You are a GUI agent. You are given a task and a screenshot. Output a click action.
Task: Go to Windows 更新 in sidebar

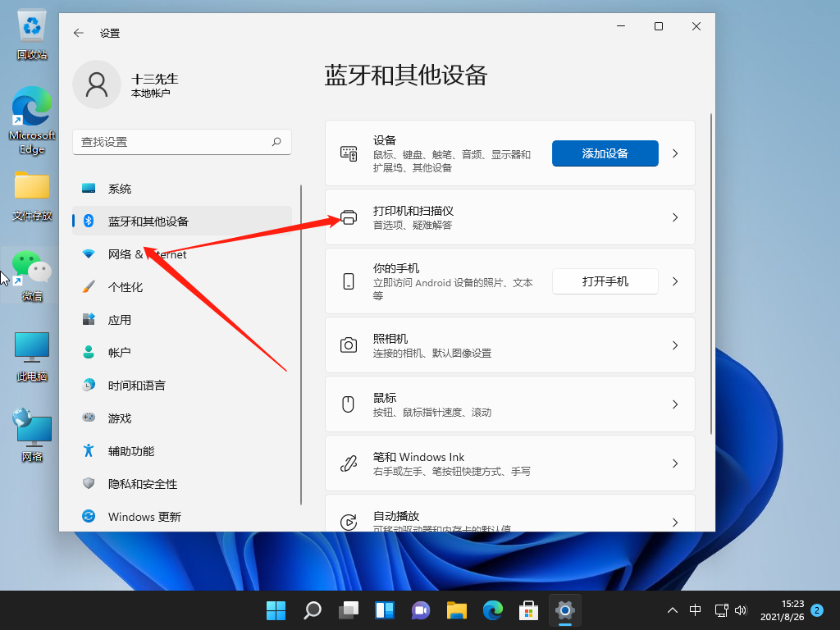144,517
